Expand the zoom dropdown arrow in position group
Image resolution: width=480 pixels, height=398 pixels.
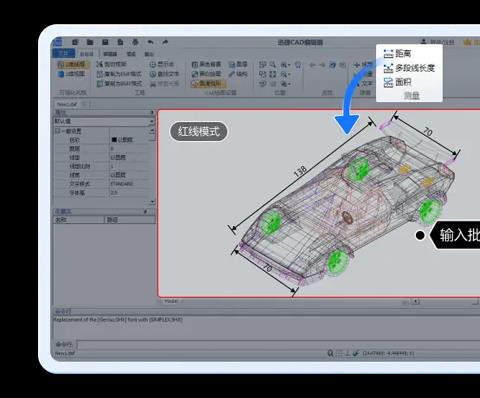coord(289,65)
